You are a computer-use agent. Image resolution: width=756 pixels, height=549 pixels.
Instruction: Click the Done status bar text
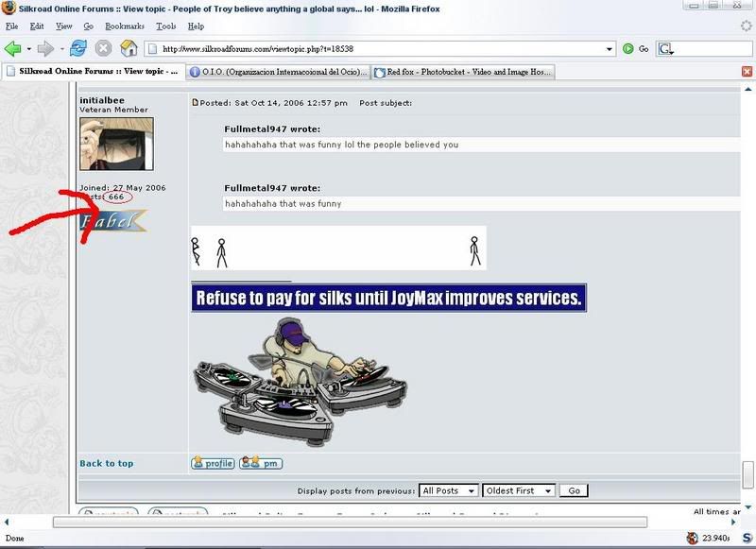(x=14, y=539)
